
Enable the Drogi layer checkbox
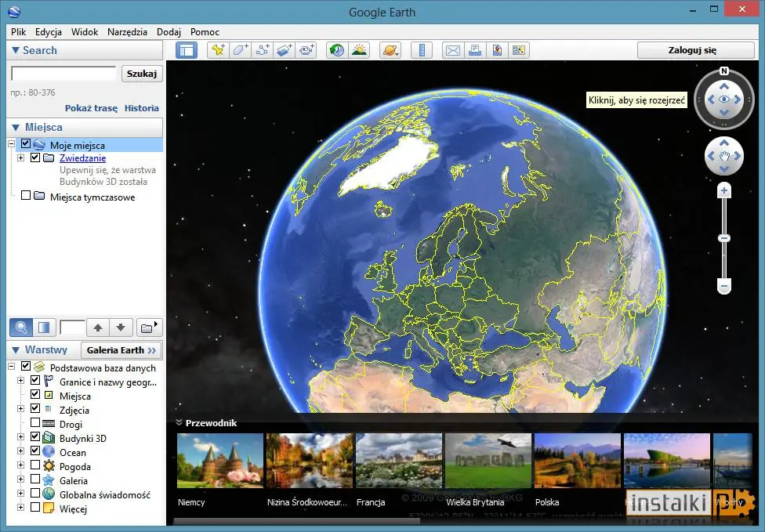coord(35,422)
